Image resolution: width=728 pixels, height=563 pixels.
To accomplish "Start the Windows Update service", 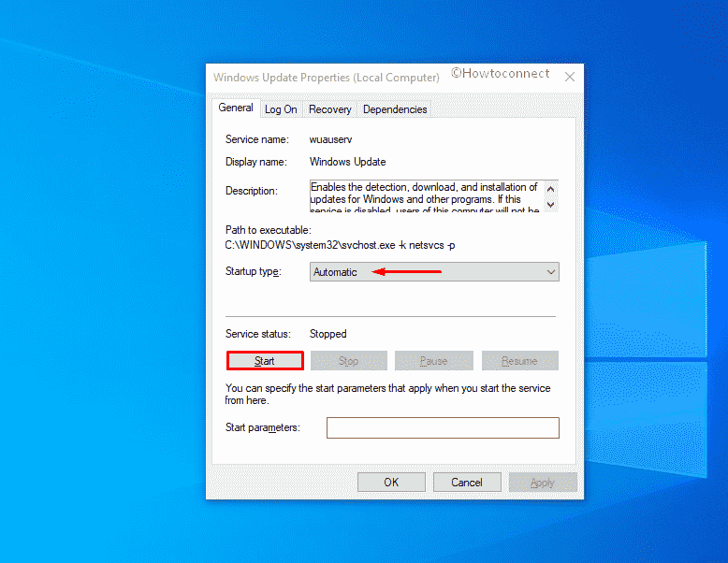I will (x=265, y=361).
